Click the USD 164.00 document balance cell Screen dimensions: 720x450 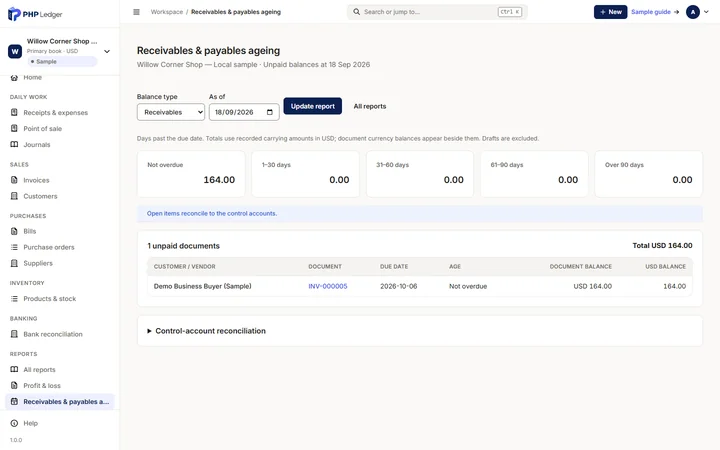[x=592, y=286]
